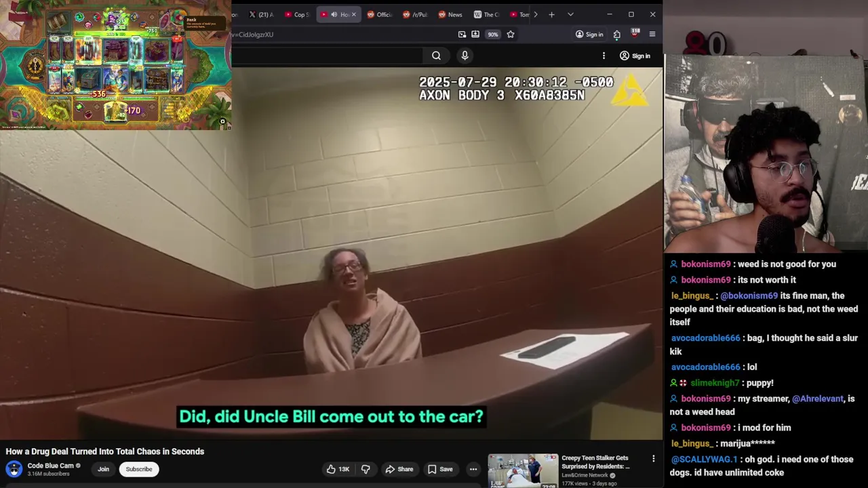
Task: Click the install/download icon in address bar
Action: 475,35
